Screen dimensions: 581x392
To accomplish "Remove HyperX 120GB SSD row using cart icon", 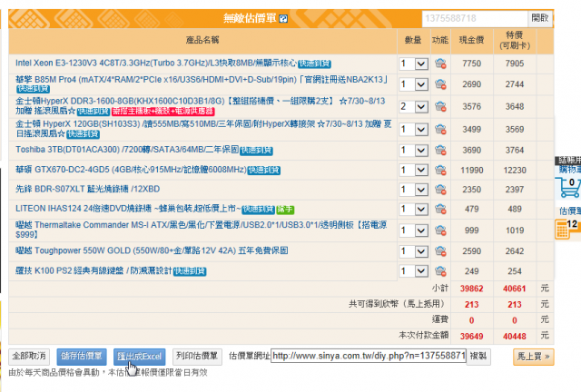I will [440, 130].
